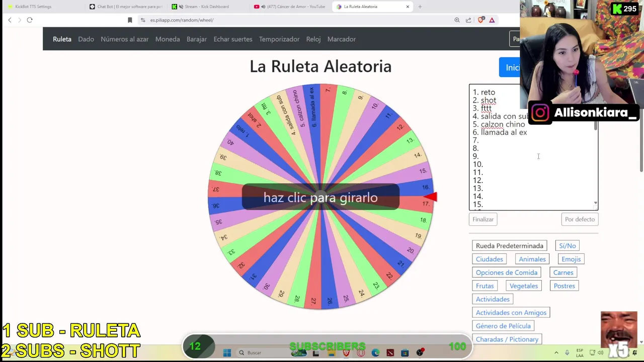Click the red pointer arrow on the wheel

coord(431,197)
